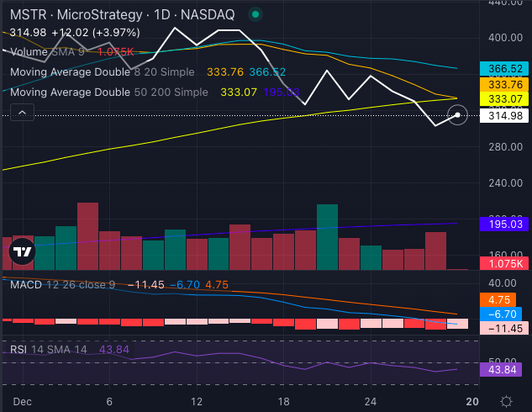The height and width of the screenshot is (412, 532).
Task: Open chart settings gear icon
Action: (507, 401)
